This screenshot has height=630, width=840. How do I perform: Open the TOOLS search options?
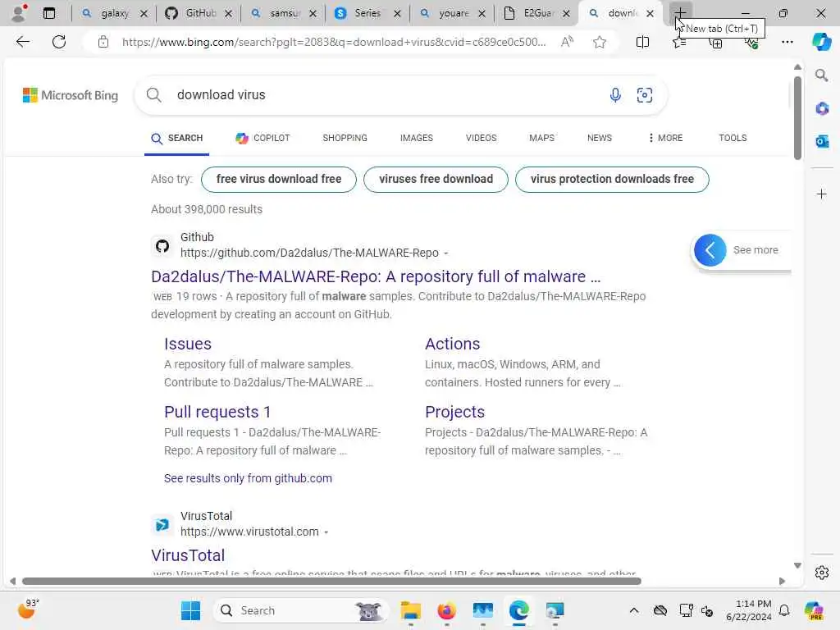(733, 138)
